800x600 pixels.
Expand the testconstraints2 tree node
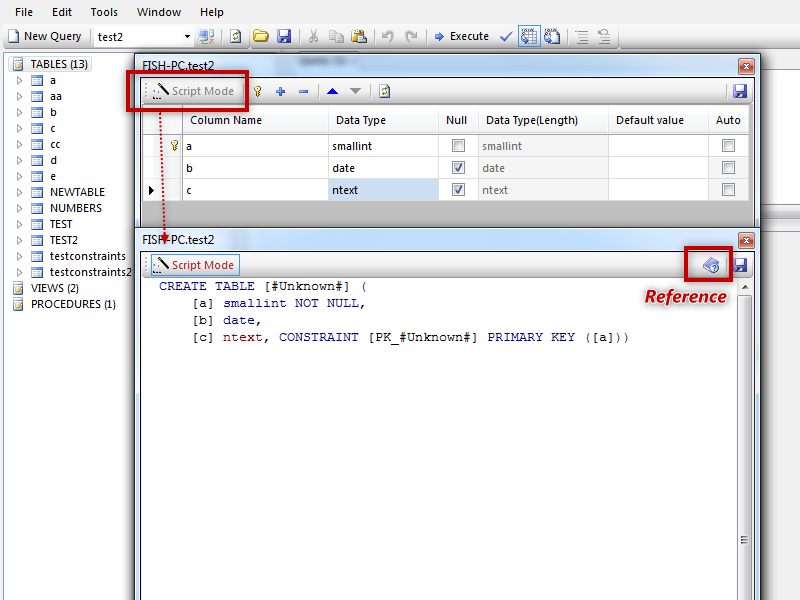(19, 272)
